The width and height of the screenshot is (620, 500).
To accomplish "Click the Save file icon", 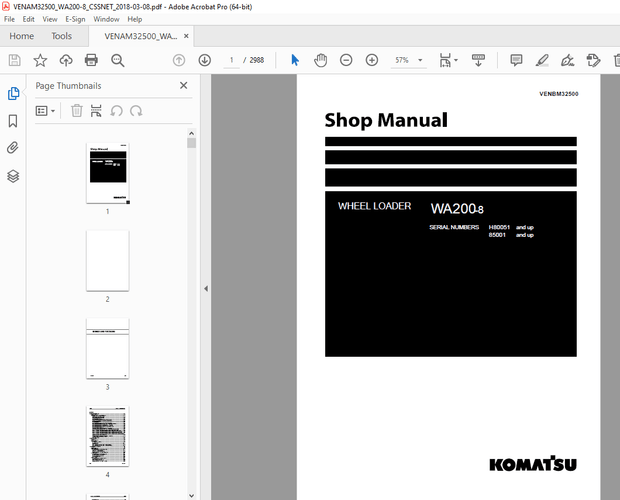I will click(x=15, y=60).
